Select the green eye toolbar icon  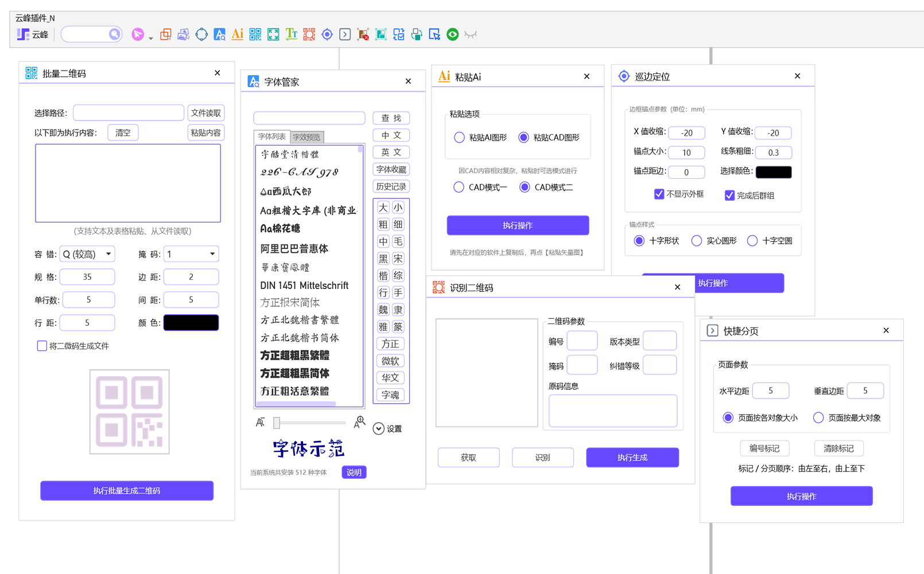[x=452, y=34]
